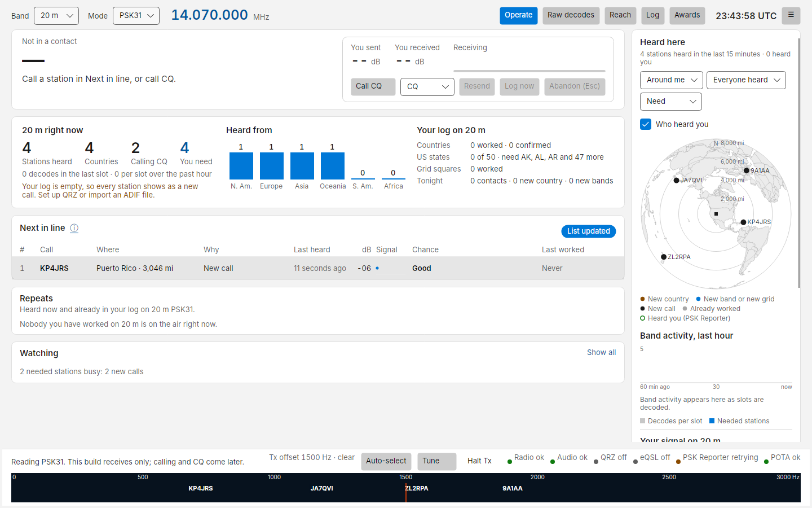Click the eQSL off status indicator

pyautogui.click(x=651, y=458)
